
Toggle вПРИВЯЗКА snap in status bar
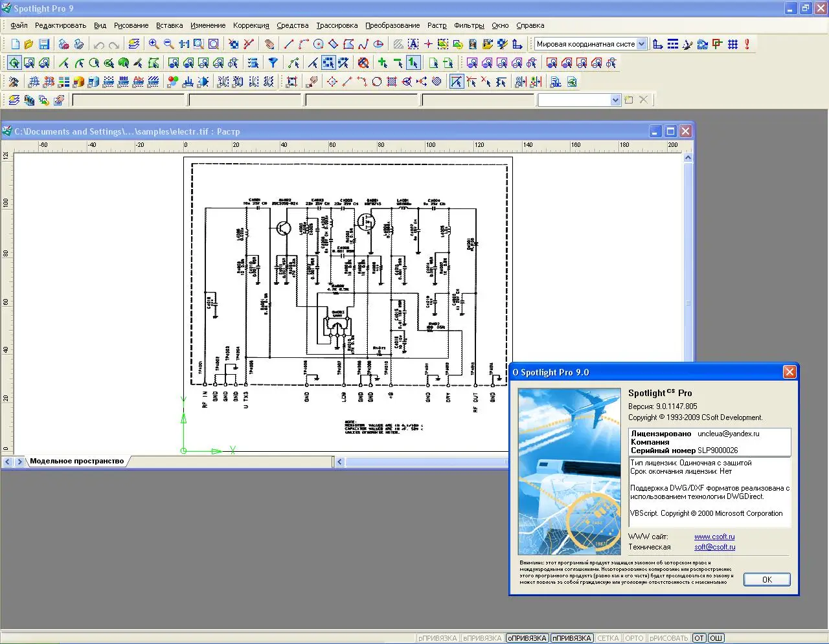[x=483, y=638]
